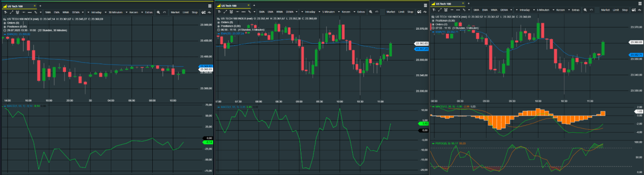644x175 pixels.
Task: Add EMA indicator to middle chart
Action: (270, 12)
